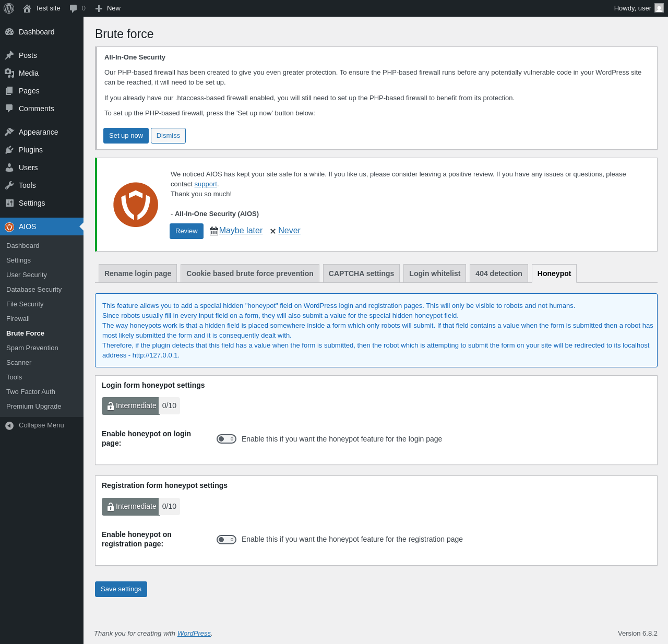Click the login form 0/10 score badge
Image resolution: width=668 pixels, height=644 pixels.
pos(169,406)
